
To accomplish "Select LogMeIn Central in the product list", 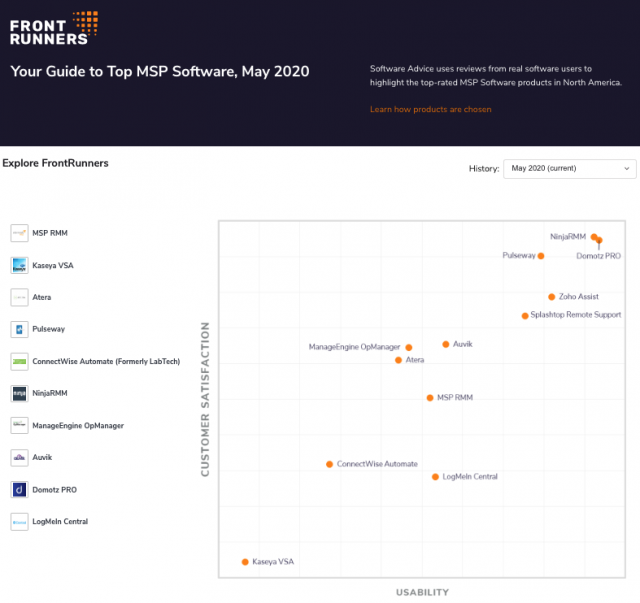I will click(60, 521).
